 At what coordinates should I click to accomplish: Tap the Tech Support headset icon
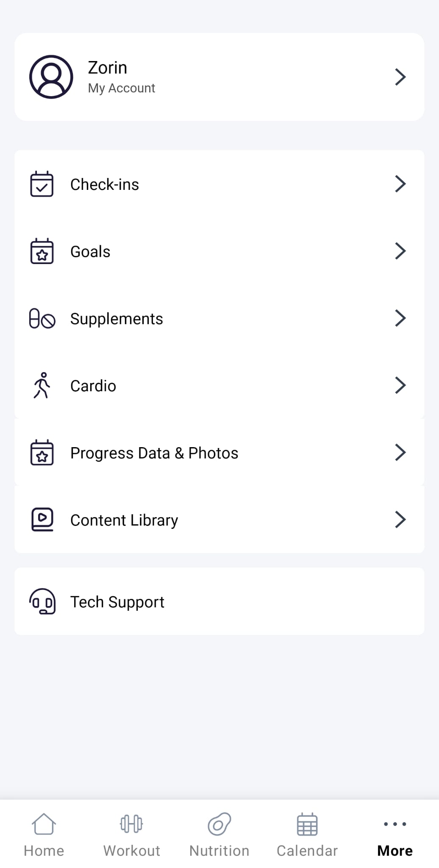(42, 601)
